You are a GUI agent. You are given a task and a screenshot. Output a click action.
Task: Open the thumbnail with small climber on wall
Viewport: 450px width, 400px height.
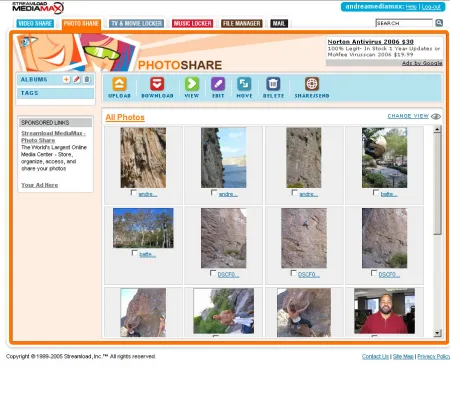click(x=304, y=238)
